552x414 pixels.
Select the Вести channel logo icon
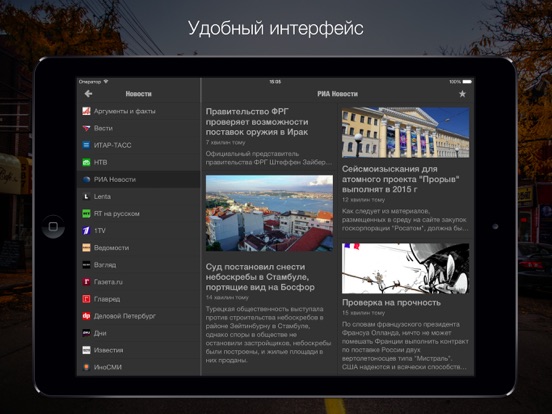coord(86,128)
